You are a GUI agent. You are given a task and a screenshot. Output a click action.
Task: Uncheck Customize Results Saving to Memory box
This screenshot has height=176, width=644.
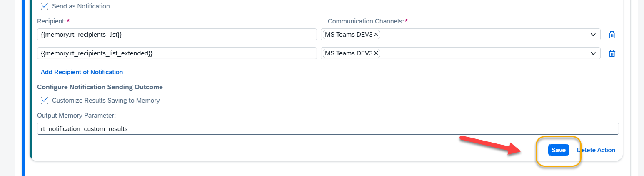[45, 101]
